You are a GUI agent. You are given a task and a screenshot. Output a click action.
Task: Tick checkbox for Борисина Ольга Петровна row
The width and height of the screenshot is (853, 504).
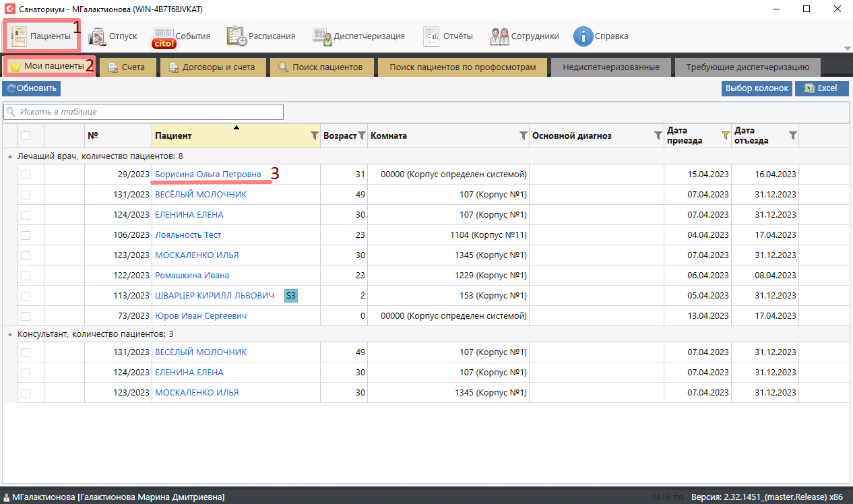[x=26, y=175]
